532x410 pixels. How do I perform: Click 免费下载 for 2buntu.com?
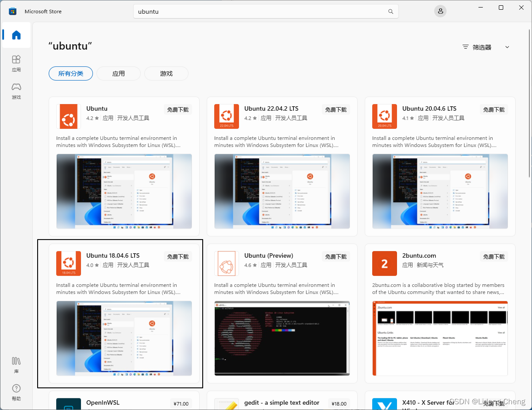point(494,256)
